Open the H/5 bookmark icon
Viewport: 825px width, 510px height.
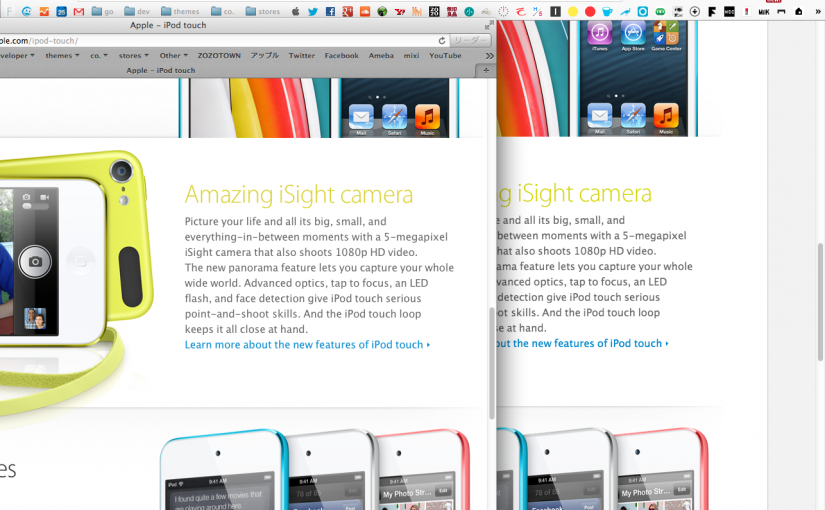click(x=538, y=11)
